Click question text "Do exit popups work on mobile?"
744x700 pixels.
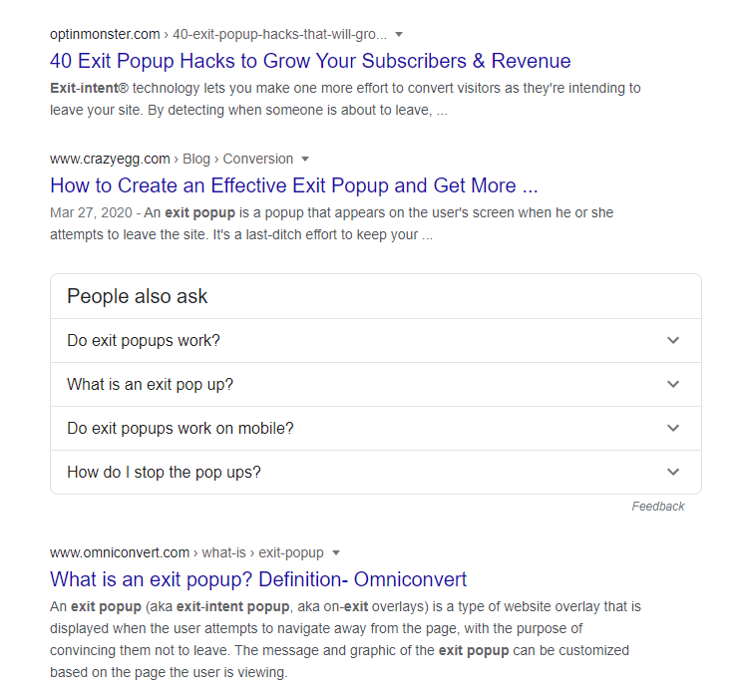(181, 428)
